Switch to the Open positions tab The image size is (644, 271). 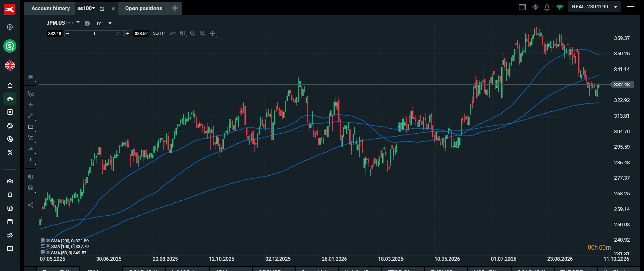[x=144, y=8]
